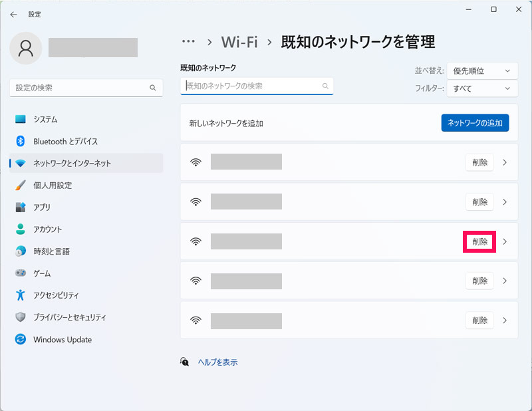Focus the 既知のネットワークの検索 field
This screenshot has width=532, height=411.
click(x=257, y=86)
